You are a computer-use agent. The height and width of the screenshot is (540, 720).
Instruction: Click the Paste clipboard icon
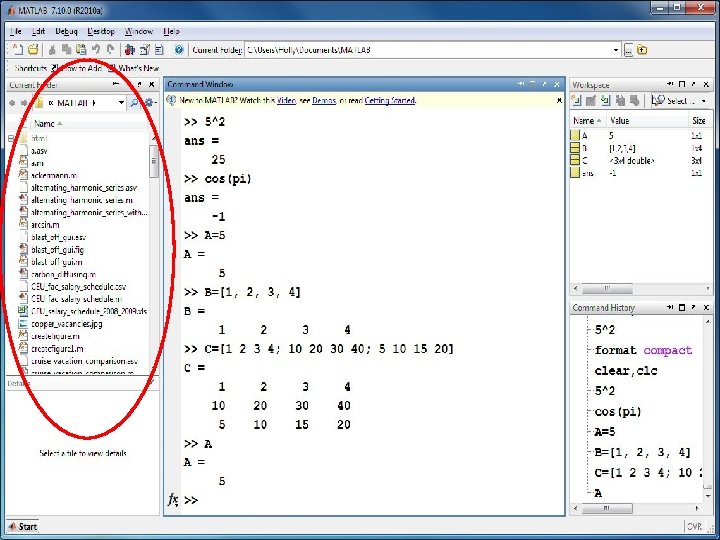coord(81,50)
